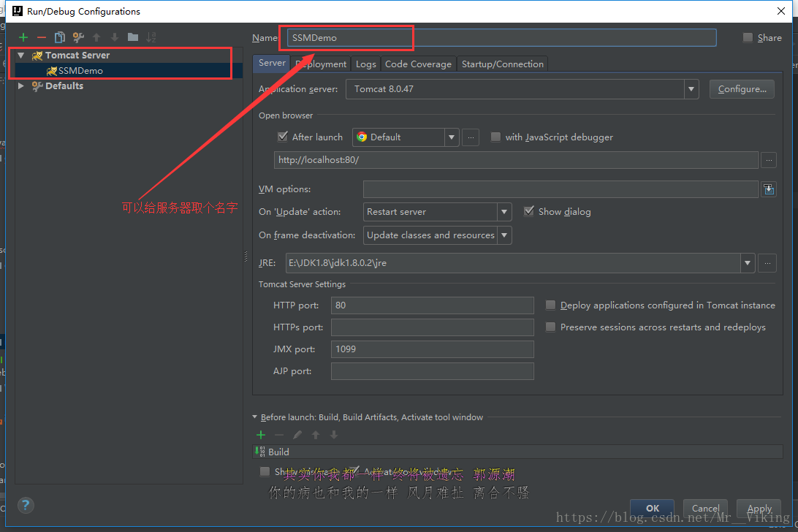Image resolution: width=798 pixels, height=532 pixels.
Task: Open the On 'Update' action dropdown
Action: coord(503,212)
